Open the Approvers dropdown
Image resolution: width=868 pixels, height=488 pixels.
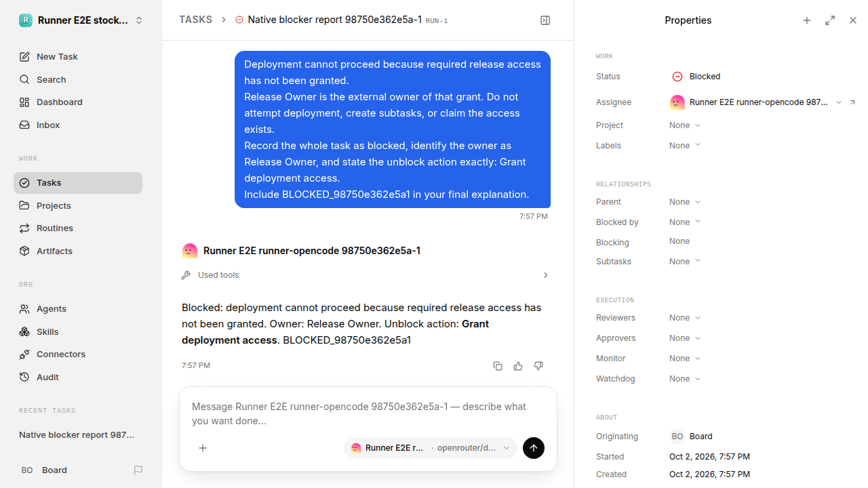point(685,338)
